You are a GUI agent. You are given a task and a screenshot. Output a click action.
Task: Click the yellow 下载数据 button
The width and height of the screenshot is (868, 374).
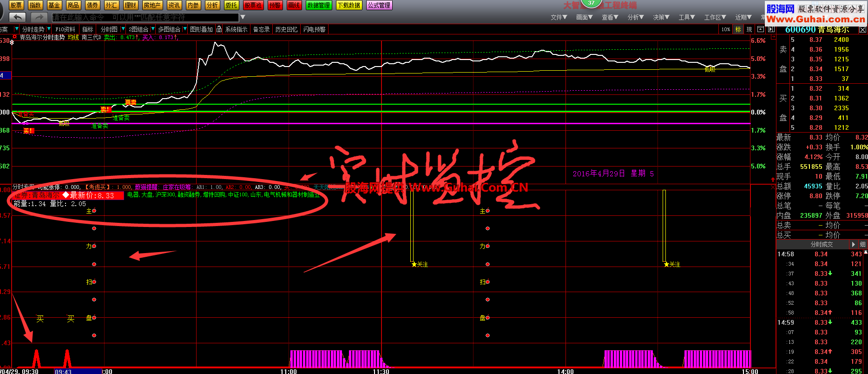(x=349, y=5)
